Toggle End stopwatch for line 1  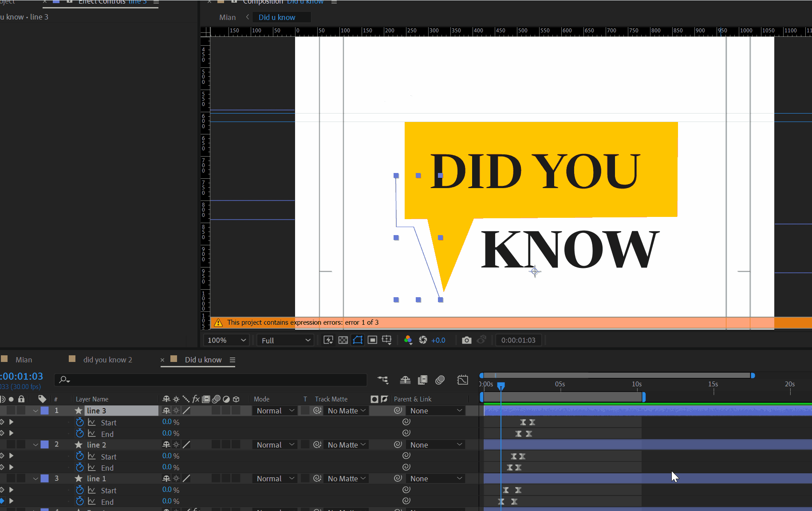coord(80,501)
